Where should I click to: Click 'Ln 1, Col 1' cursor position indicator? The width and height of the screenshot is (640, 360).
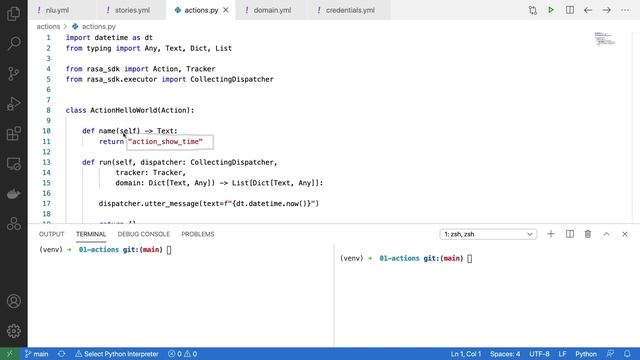click(x=466, y=354)
